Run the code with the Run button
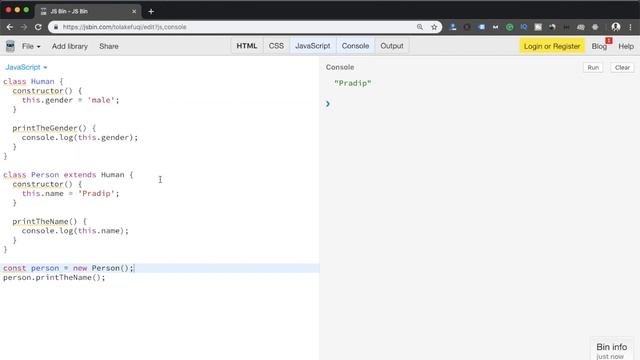The image size is (640, 360). (593, 67)
